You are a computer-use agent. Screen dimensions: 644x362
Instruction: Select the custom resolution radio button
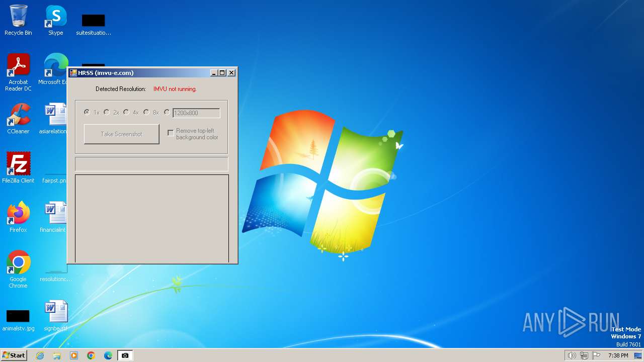click(x=167, y=113)
